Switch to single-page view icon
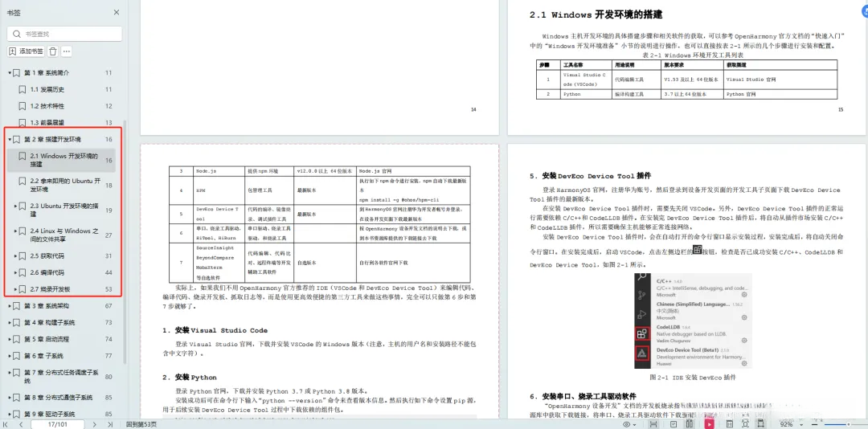Screen dimensions: 868x429 pos(674,424)
